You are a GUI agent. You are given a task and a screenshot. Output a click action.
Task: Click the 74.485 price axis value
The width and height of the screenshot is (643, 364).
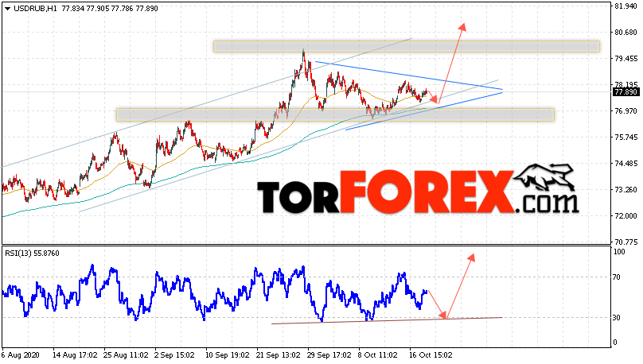coord(625,164)
